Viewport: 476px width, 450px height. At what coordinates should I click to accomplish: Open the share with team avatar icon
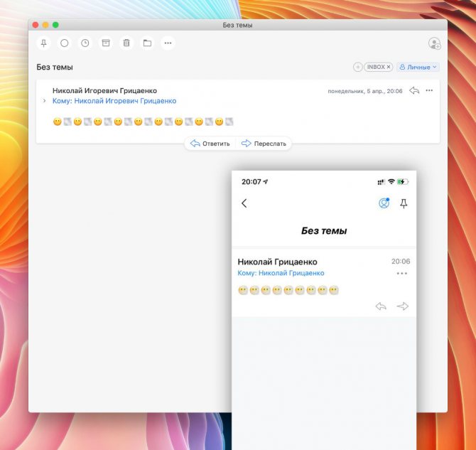[434, 43]
